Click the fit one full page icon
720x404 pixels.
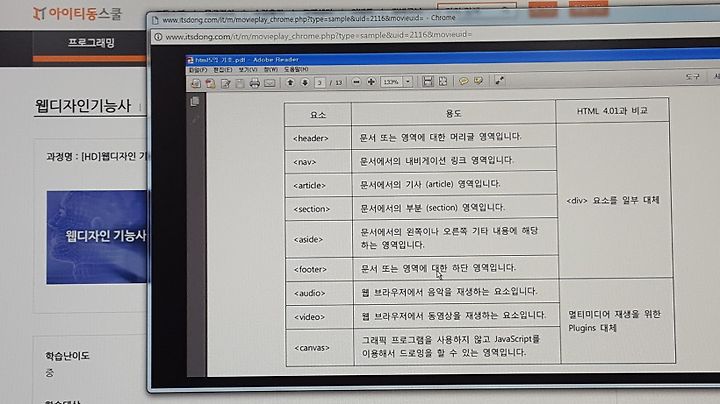(x=443, y=82)
